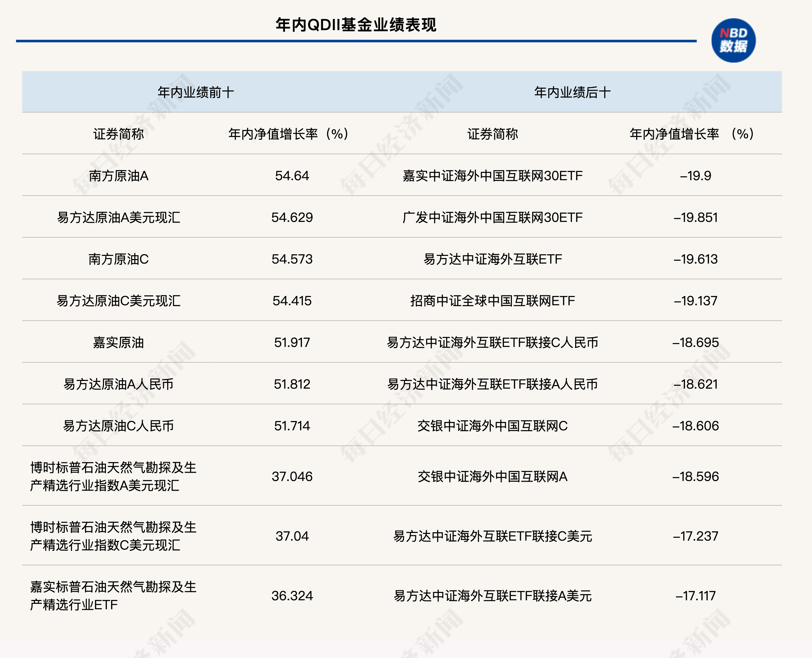Click the right 证券简称 column header
This screenshot has height=658, width=812.
pyautogui.click(x=492, y=134)
